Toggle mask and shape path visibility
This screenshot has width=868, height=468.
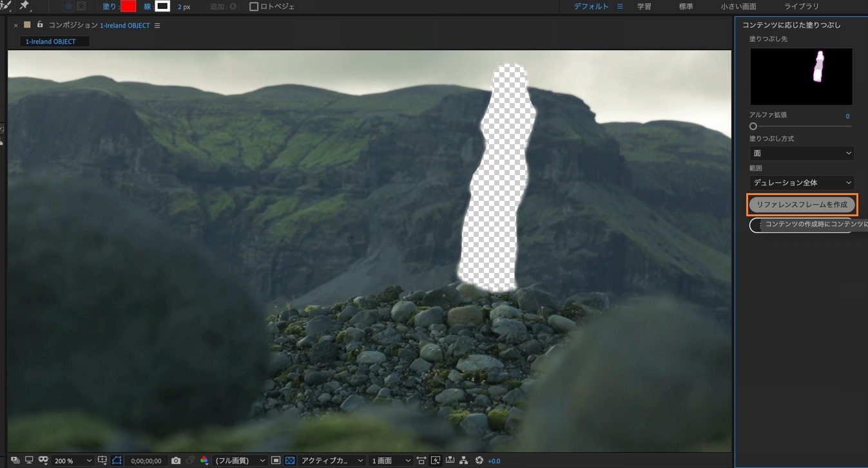(x=117, y=460)
